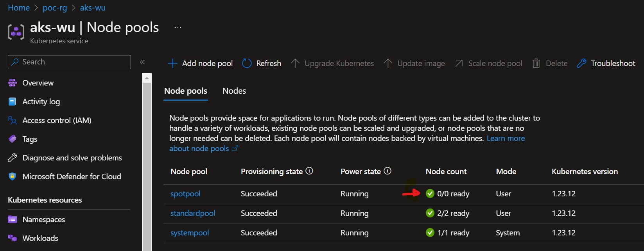Click 'System' mode in systempool row
The height and width of the screenshot is (251, 644).
[x=508, y=233]
